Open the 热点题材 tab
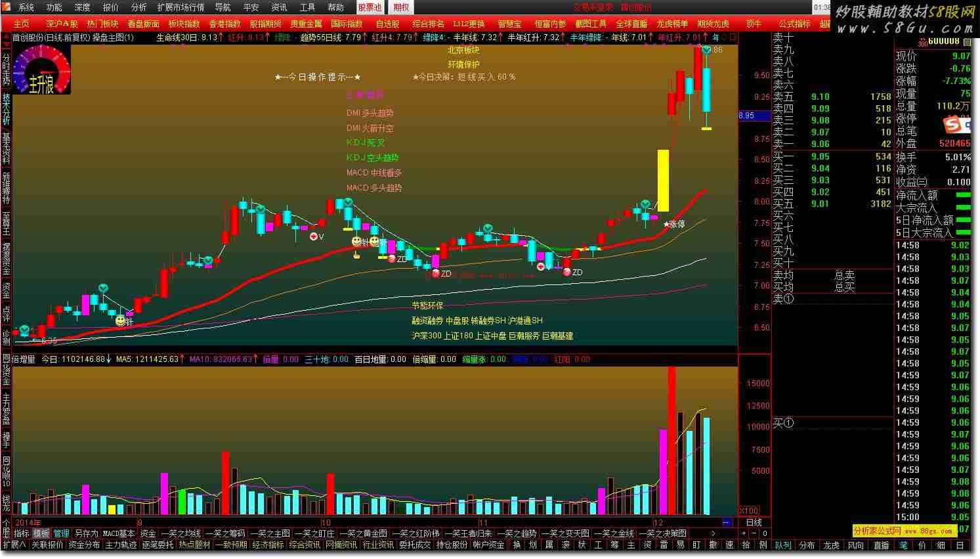 coord(195,545)
